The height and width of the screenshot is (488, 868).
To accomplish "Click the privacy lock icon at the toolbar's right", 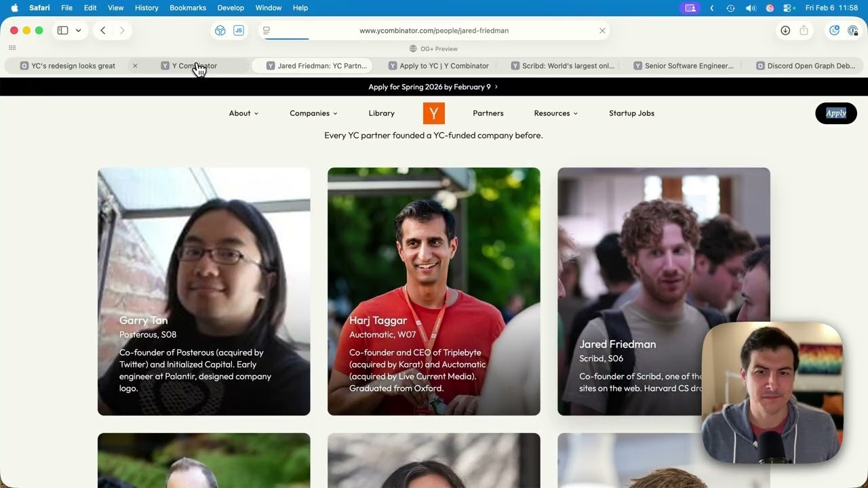I will pos(853,30).
